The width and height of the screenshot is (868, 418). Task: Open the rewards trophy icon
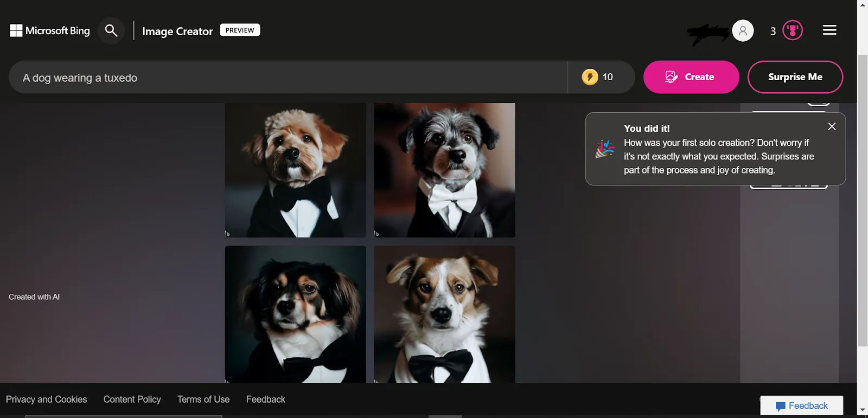point(793,30)
